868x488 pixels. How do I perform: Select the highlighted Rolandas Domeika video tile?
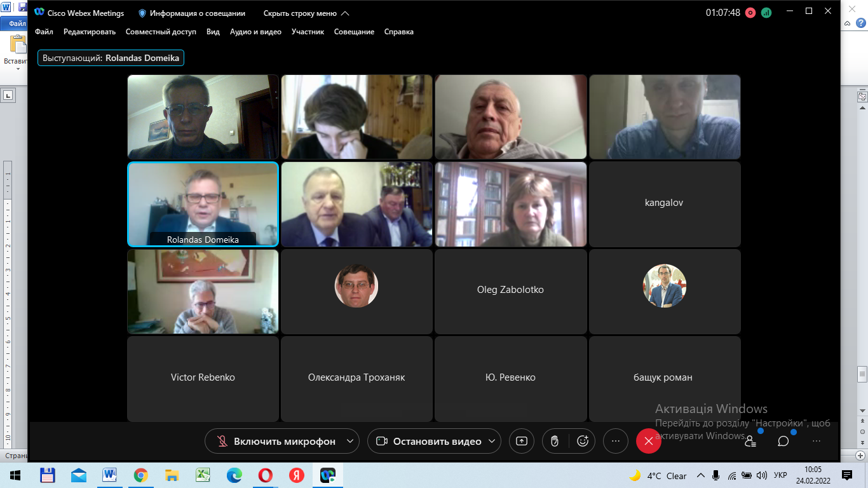203,204
